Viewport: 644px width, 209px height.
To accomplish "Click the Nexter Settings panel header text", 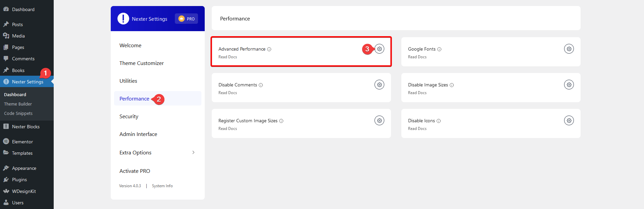I will click(x=149, y=19).
